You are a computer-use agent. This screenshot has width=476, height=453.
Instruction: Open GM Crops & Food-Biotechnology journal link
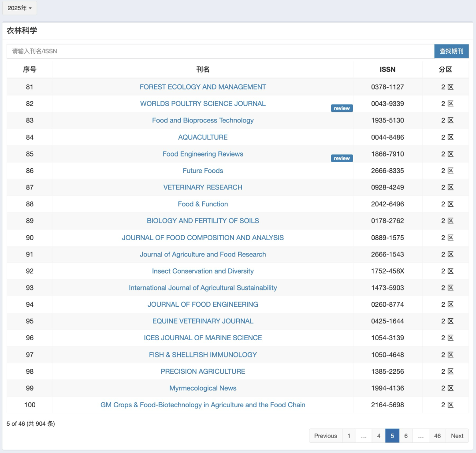point(203,405)
